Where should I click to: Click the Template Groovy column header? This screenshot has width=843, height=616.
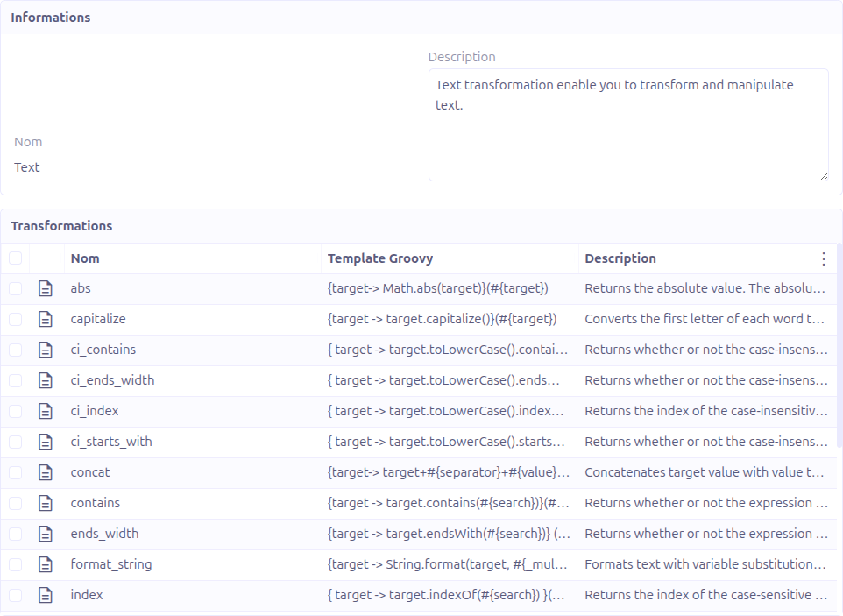[x=379, y=258]
